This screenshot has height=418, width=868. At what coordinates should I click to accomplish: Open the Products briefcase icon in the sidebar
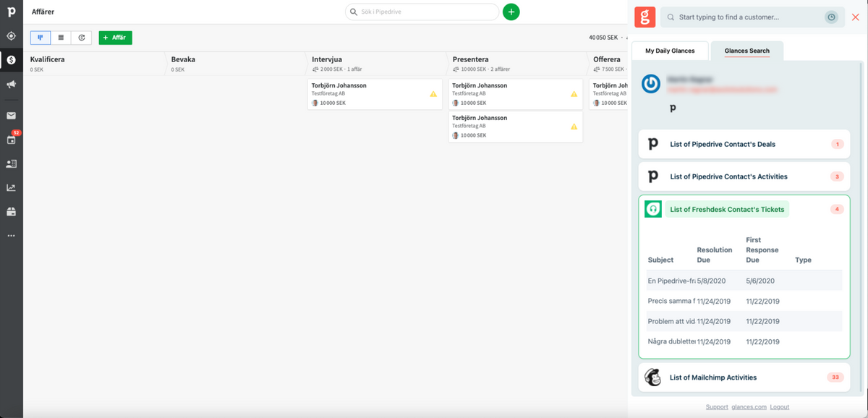coord(11,212)
